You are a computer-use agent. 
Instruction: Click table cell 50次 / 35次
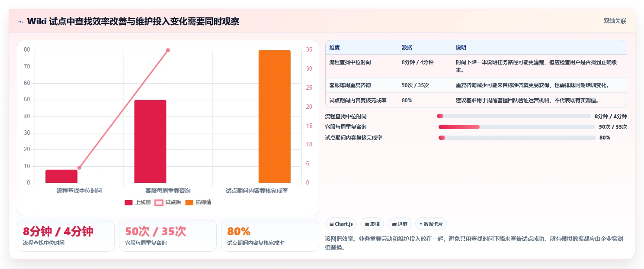pos(415,85)
